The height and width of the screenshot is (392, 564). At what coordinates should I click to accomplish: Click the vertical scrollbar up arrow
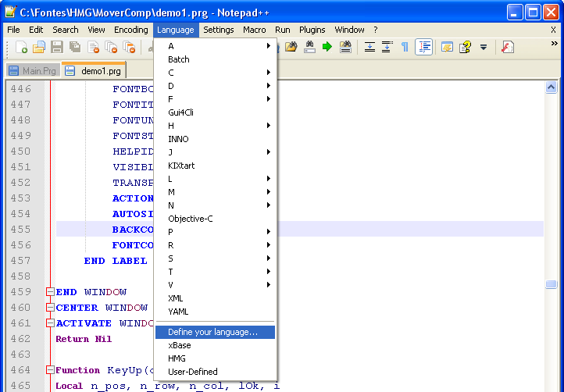551,88
